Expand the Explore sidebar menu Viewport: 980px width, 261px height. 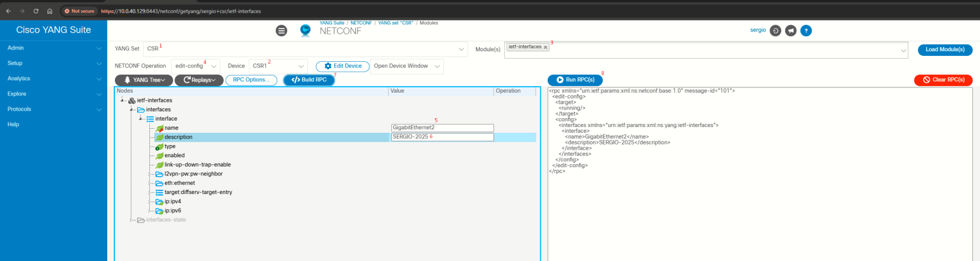[x=54, y=94]
